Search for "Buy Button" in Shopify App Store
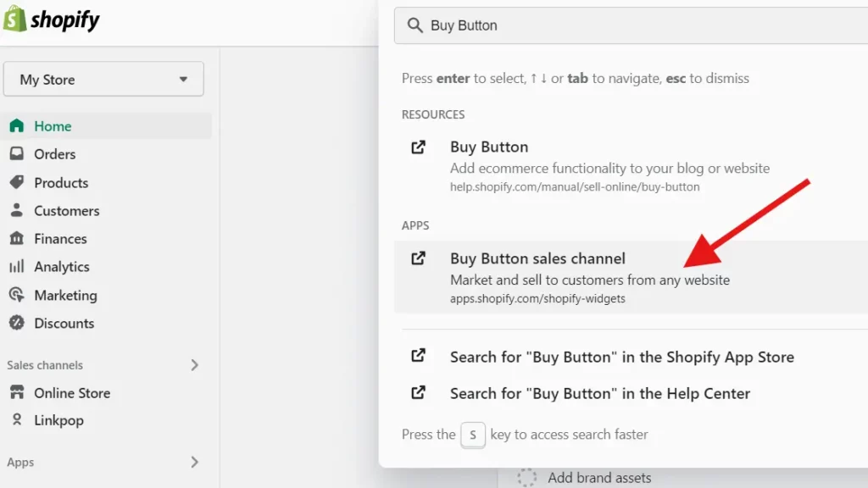Viewport: 868px width, 488px height. [x=622, y=358]
